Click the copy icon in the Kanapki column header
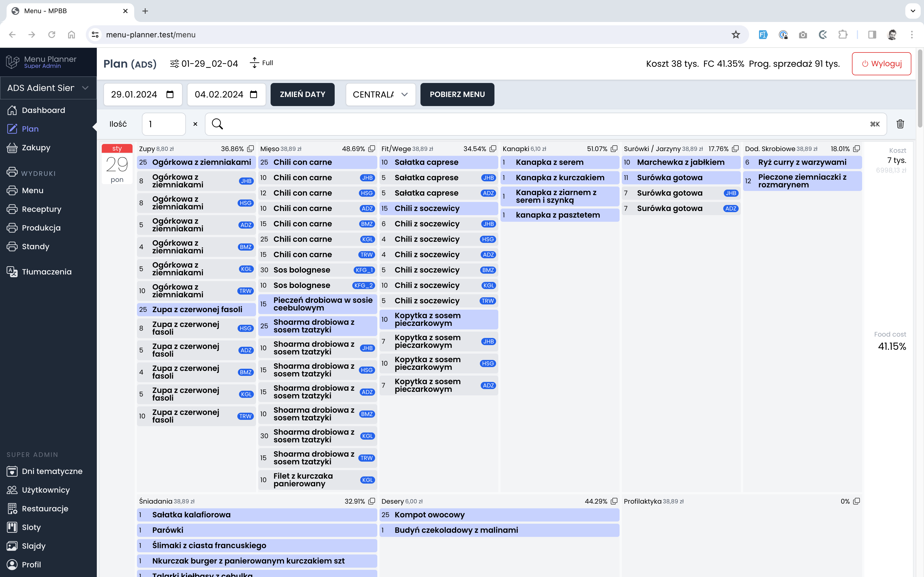924x577 pixels. (x=614, y=148)
